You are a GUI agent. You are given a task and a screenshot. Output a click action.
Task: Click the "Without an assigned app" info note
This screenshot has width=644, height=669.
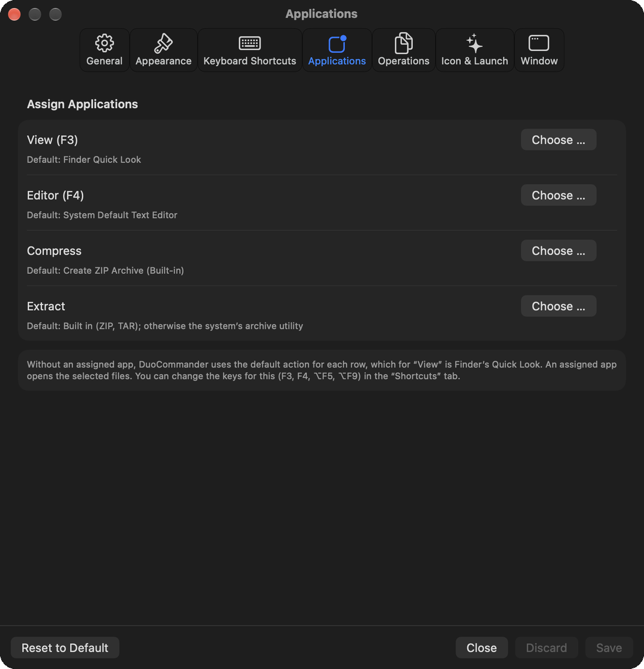322,370
